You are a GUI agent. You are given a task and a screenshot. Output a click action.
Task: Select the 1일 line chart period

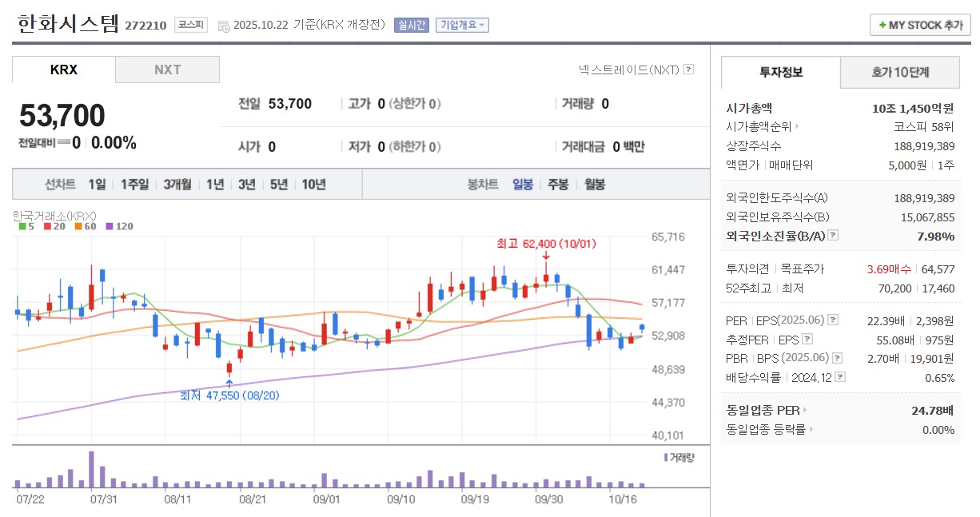(97, 185)
